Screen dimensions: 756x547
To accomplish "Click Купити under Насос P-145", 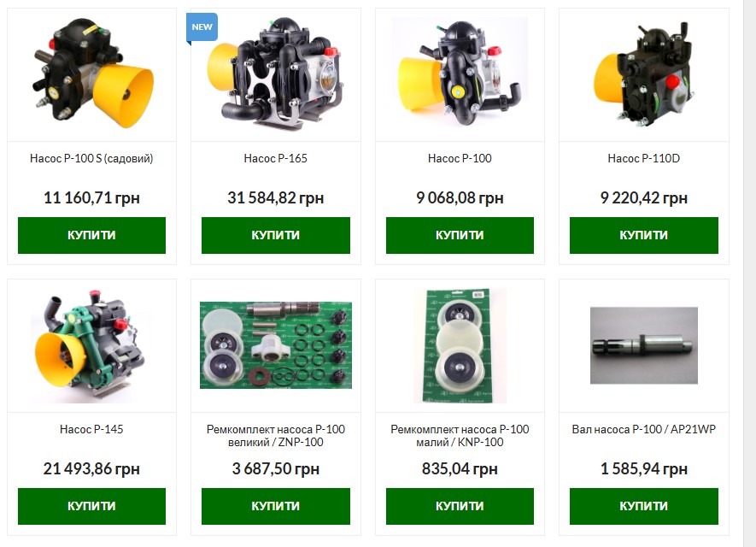I will point(91,507).
